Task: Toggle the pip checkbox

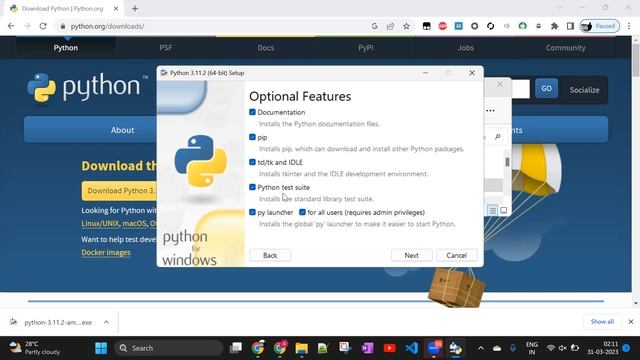Action: click(252, 138)
